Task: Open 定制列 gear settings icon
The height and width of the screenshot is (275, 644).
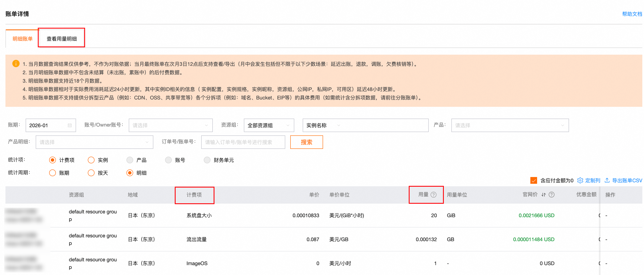Action: click(580, 180)
